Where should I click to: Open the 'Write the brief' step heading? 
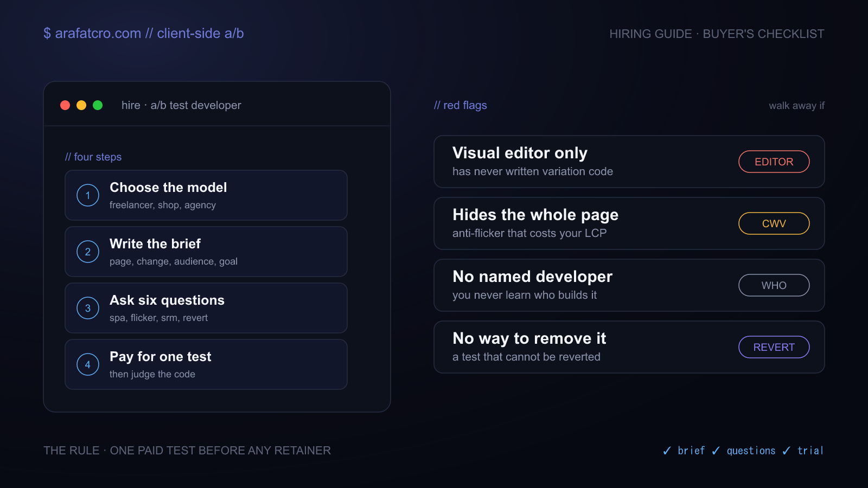coord(155,244)
